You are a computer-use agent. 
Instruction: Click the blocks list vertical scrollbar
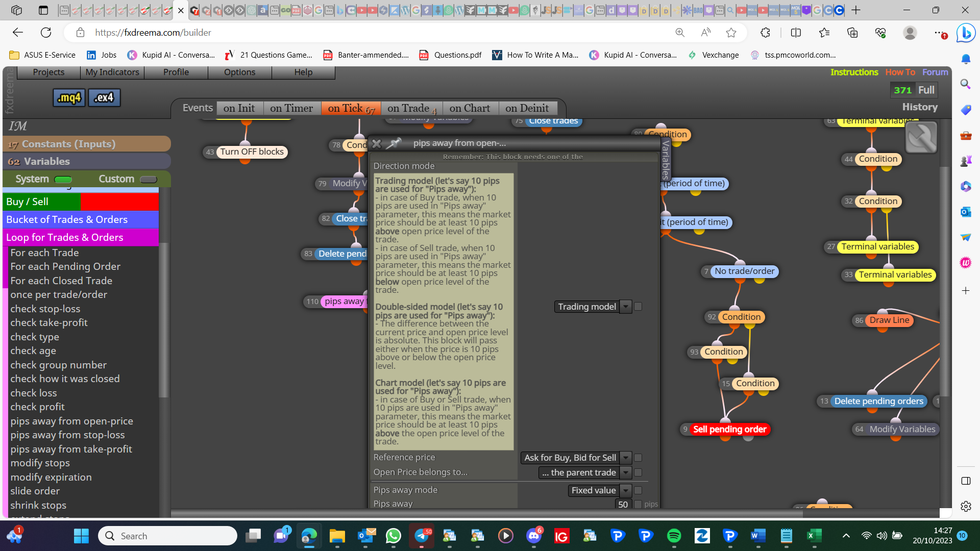click(x=163, y=320)
